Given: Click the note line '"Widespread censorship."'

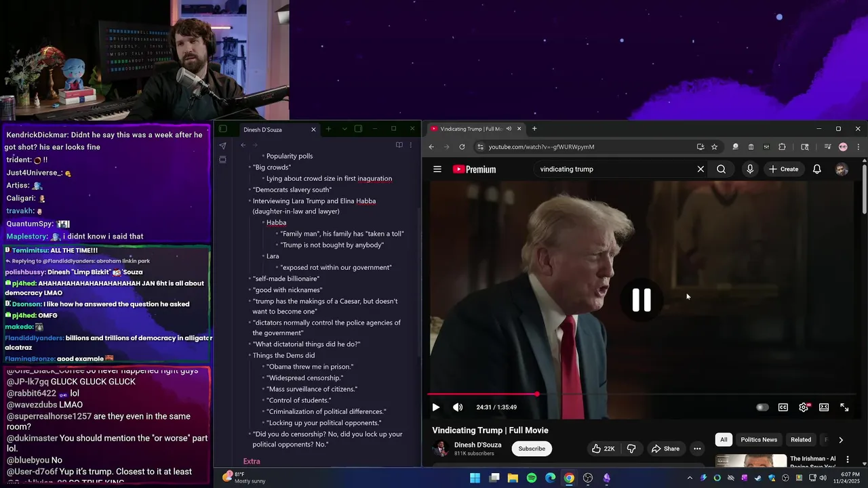Looking at the screenshot, I should (x=305, y=378).
